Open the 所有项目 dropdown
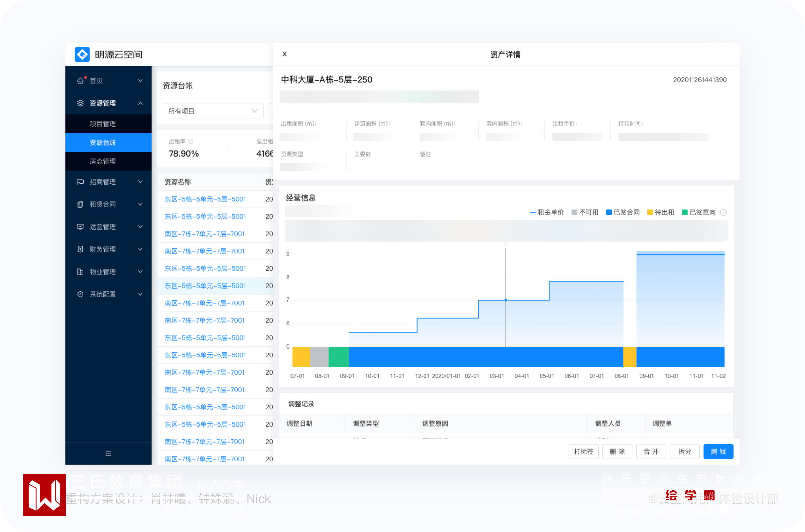This screenshot has width=805, height=532. tap(213, 111)
